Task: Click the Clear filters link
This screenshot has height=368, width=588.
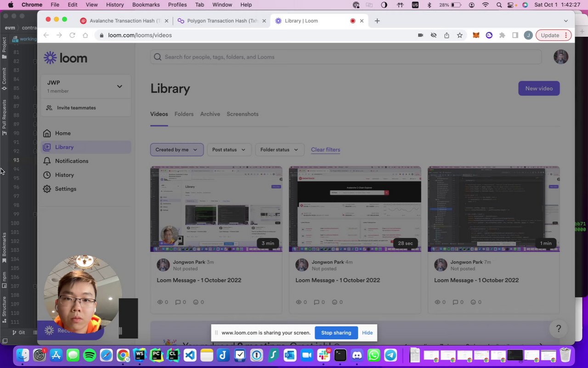Action: click(326, 149)
